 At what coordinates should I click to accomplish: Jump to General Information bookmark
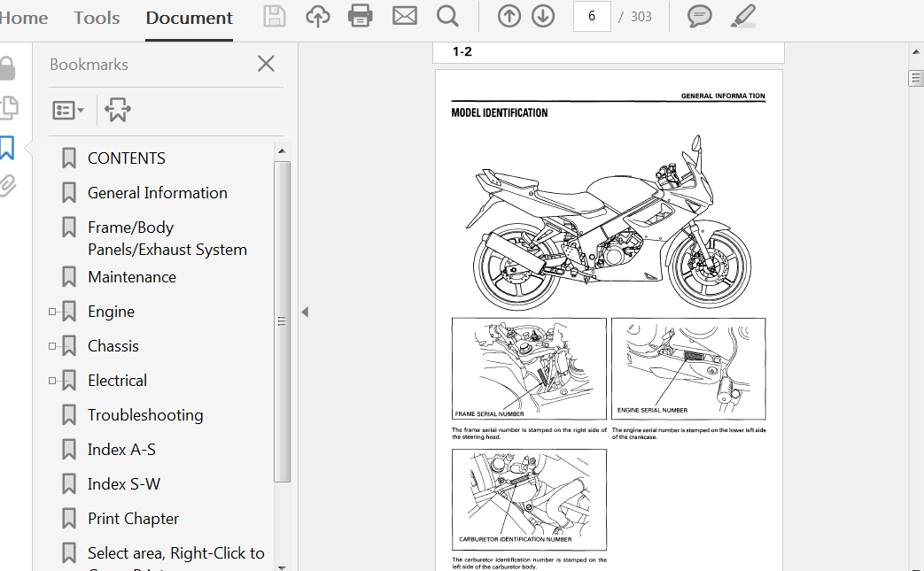158,193
